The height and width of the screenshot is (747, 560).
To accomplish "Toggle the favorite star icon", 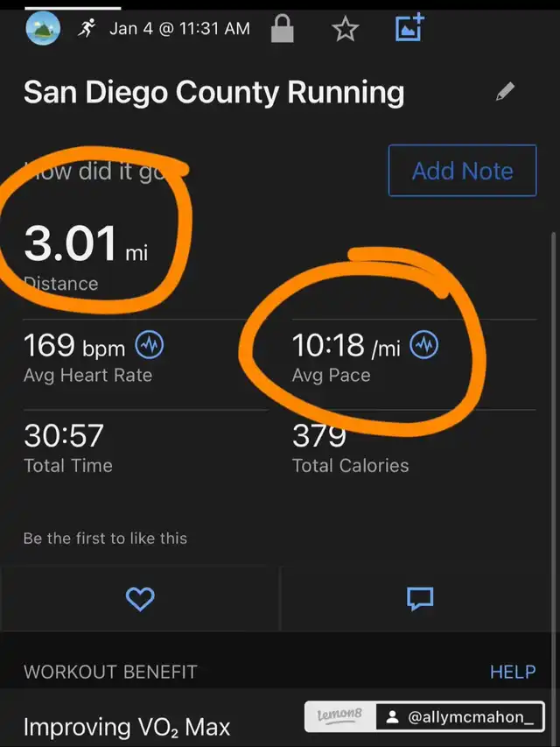I will pyautogui.click(x=346, y=29).
